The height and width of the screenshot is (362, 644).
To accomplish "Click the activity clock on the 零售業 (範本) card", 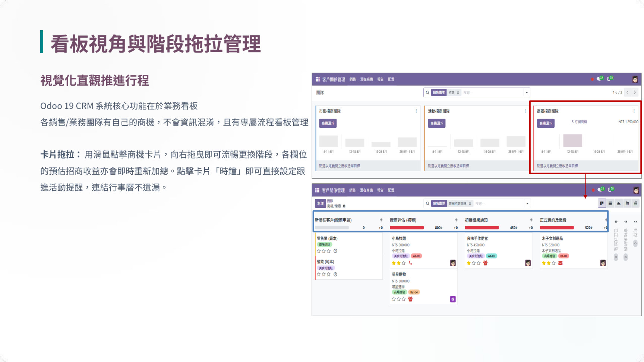I will coord(335,251).
